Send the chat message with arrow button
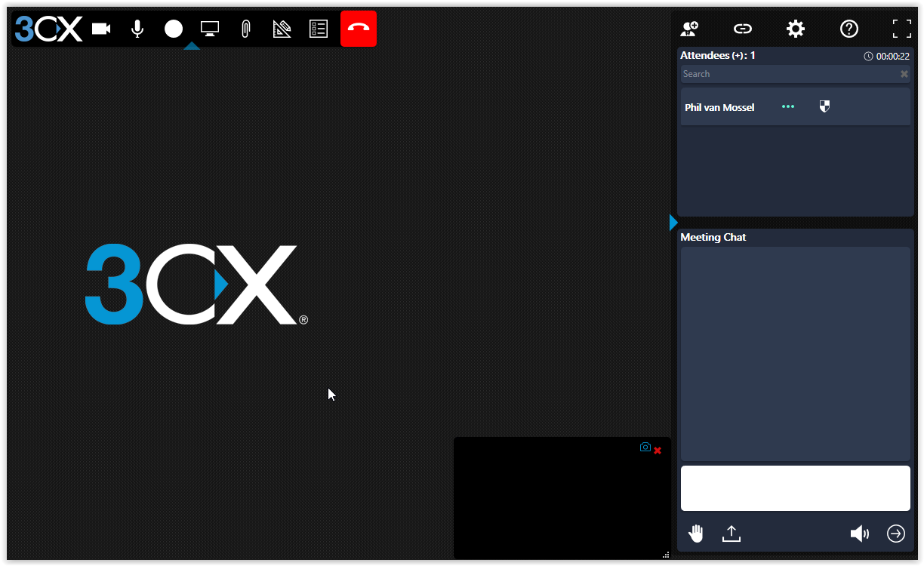This screenshot has height=566, width=924. tap(896, 534)
